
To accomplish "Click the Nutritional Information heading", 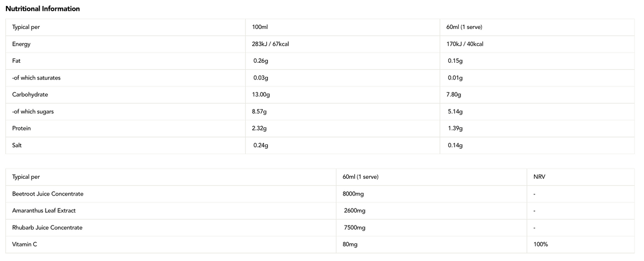I will pos(42,9).
